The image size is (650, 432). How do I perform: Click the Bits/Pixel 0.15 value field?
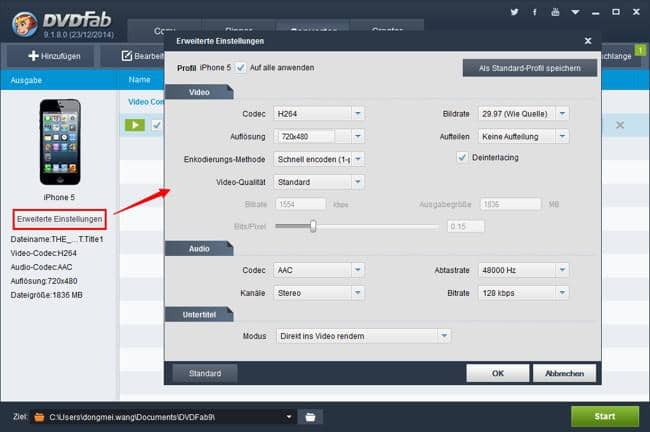tap(466, 226)
